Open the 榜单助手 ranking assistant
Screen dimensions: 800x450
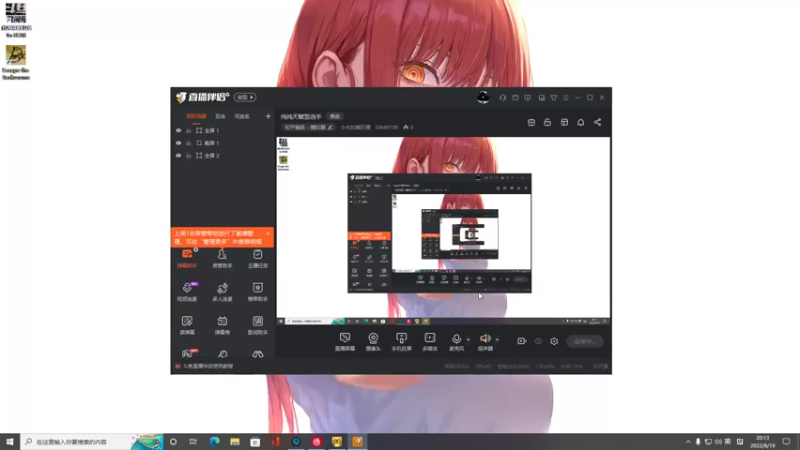click(258, 292)
